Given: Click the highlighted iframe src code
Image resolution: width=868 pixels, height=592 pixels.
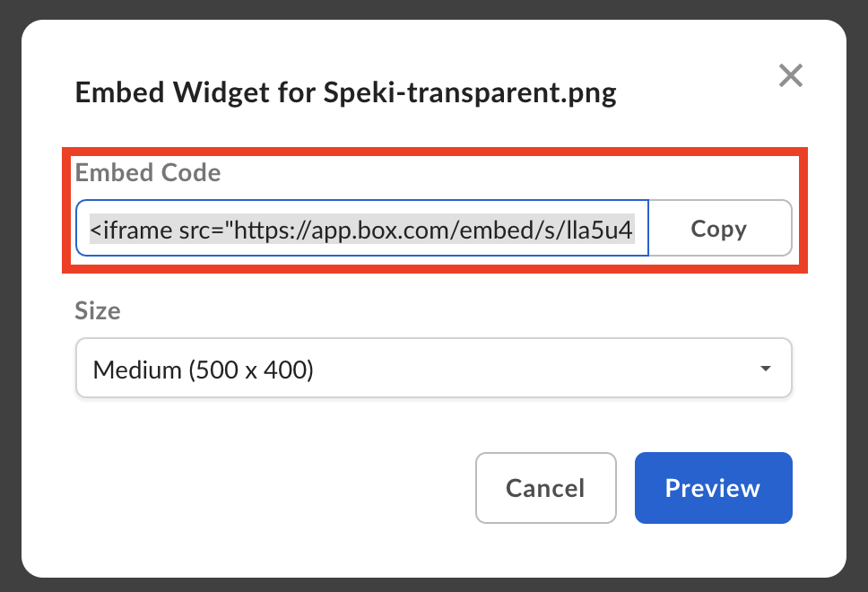Looking at the screenshot, I should point(361,230).
